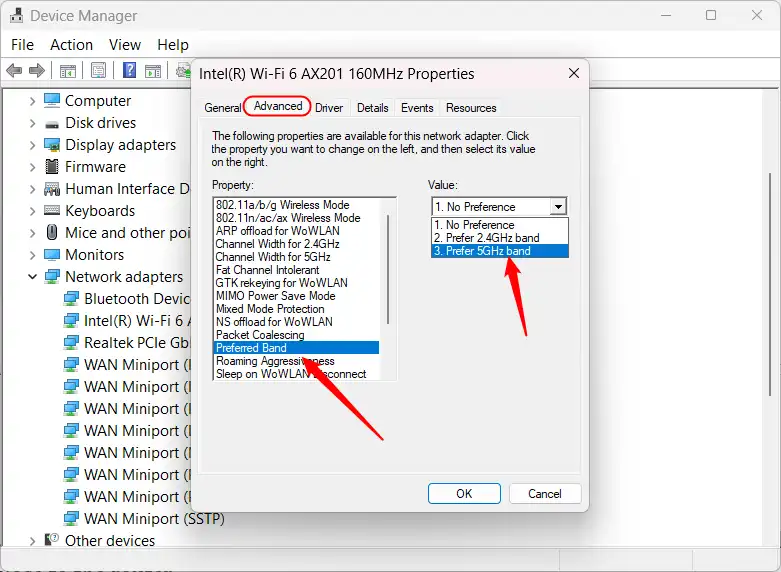Switch to the Advanced tab
The width and height of the screenshot is (781, 572).
tap(277, 106)
